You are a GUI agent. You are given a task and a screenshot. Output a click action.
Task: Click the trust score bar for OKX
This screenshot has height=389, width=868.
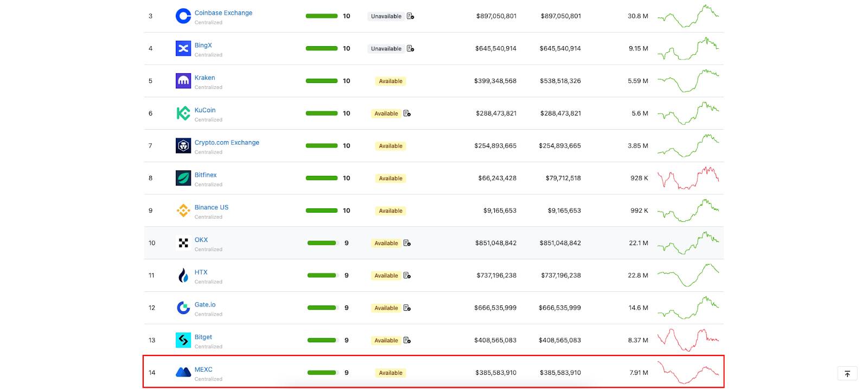(322, 243)
